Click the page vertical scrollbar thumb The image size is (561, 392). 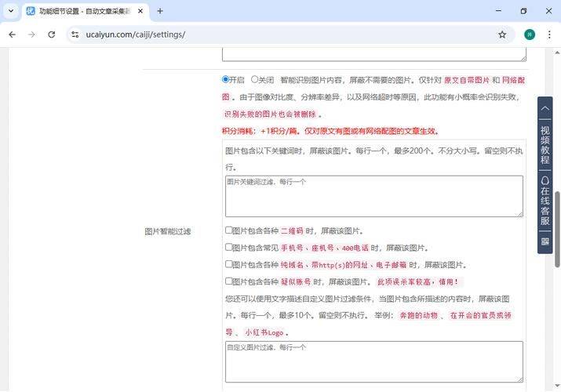557,229
